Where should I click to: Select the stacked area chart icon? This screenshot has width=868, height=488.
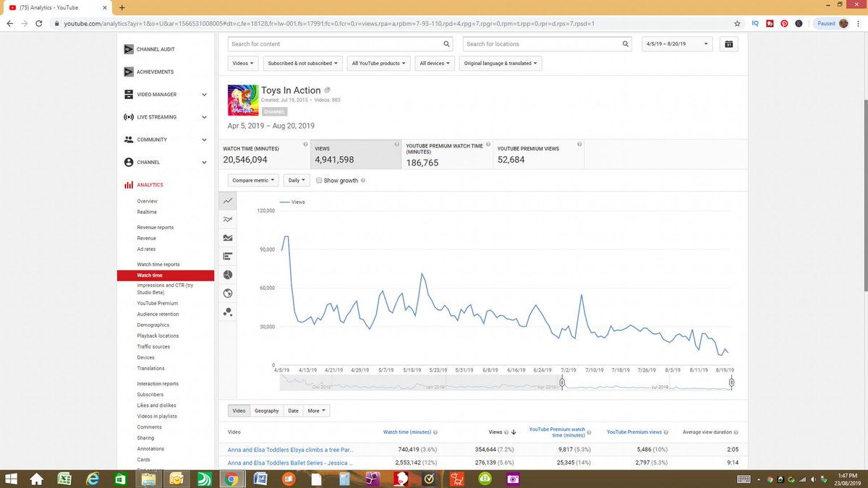(228, 238)
